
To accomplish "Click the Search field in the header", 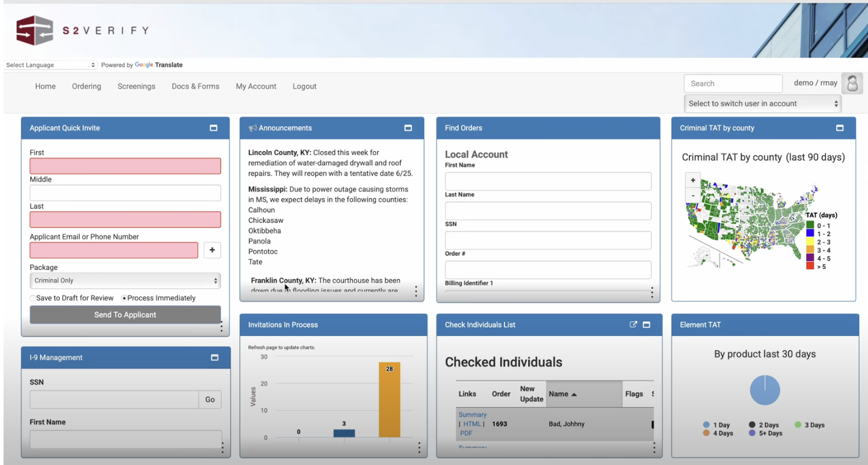I will pos(733,83).
